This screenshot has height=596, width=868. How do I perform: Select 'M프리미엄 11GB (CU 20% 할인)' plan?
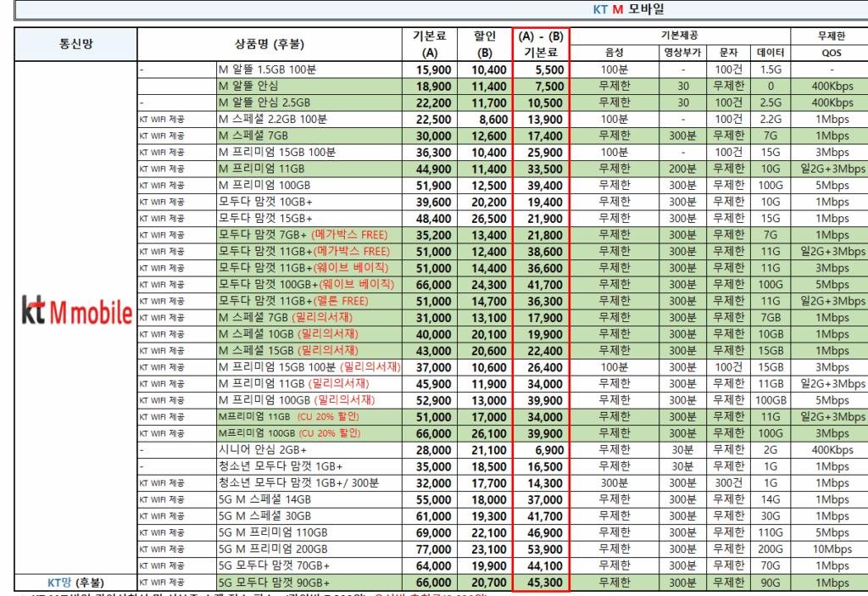click(289, 417)
